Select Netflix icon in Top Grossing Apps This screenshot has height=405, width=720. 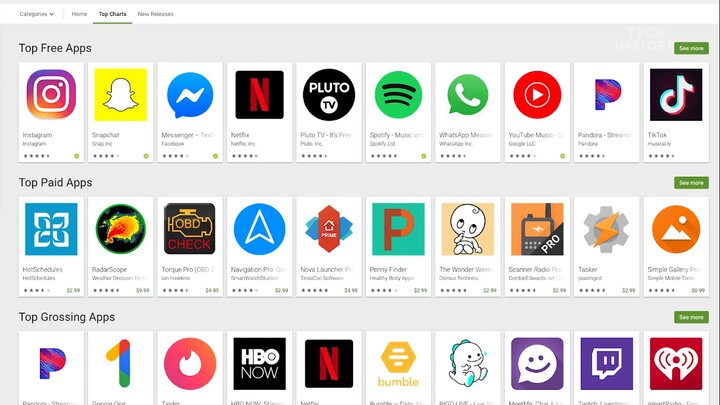point(329,364)
